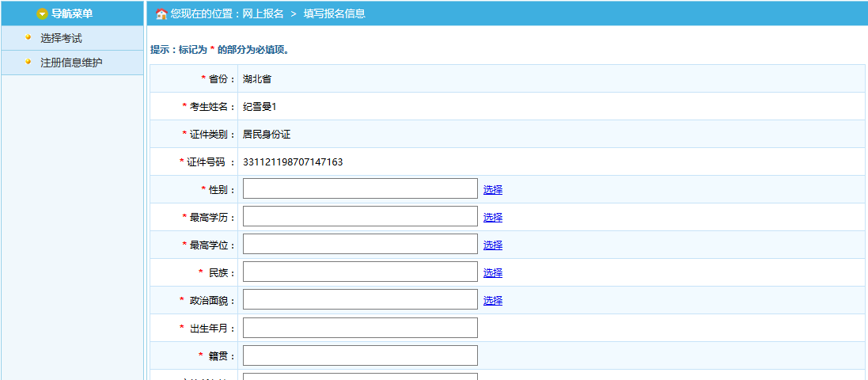Open the 选择 picker for 性别
Viewport: 868px width, 380px height.
tap(493, 189)
